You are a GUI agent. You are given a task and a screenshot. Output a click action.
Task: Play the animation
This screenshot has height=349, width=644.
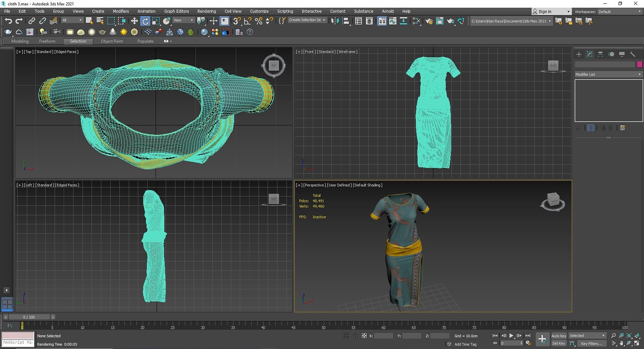511,336
